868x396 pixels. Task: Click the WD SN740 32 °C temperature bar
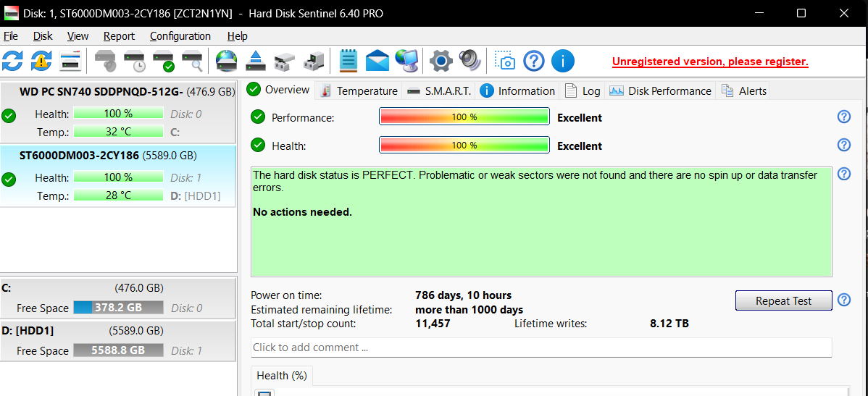click(x=119, y=132)
